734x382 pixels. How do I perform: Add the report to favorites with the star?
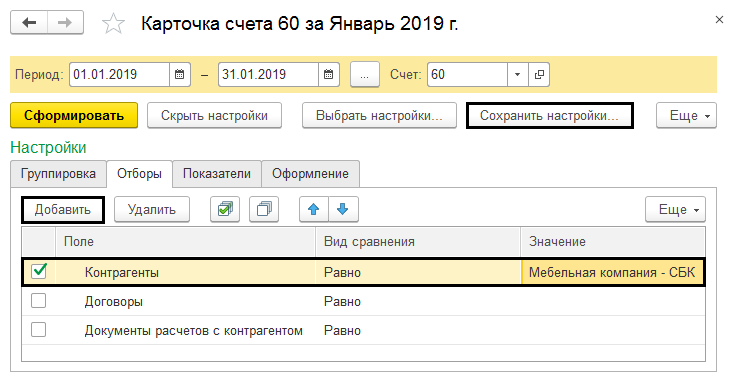(113, 23)
